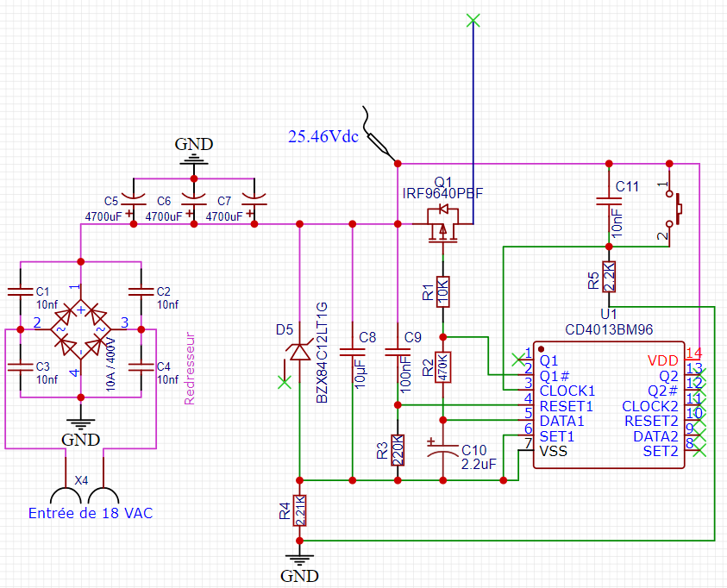This screenshot has height=588, width=727.
Task: Select capacitor C1 symbol
Action: click(21, 292)
